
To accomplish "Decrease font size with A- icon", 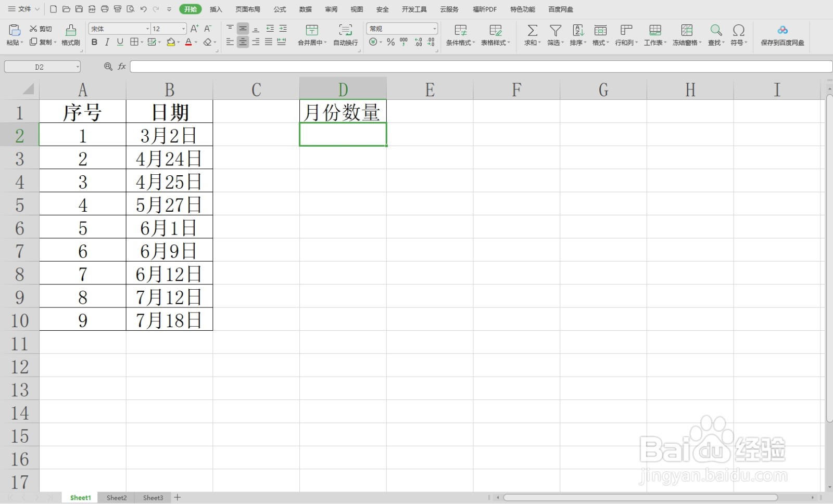I will coord(208,29).
